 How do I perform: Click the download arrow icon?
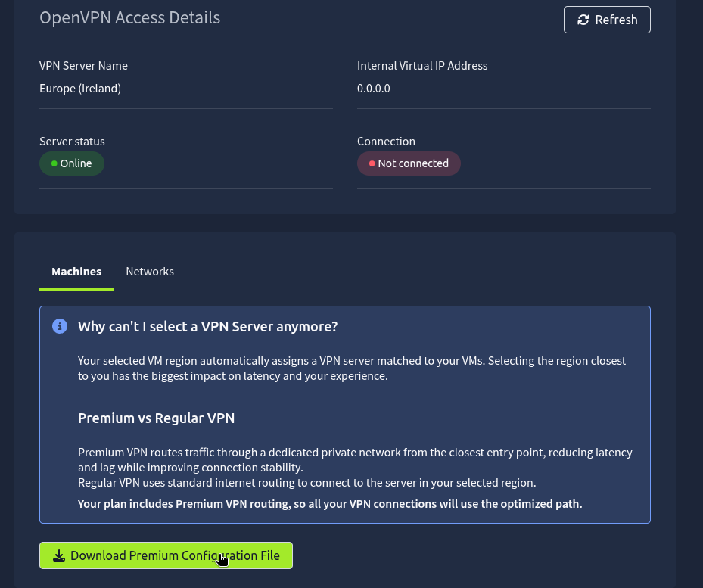[59, 555]
